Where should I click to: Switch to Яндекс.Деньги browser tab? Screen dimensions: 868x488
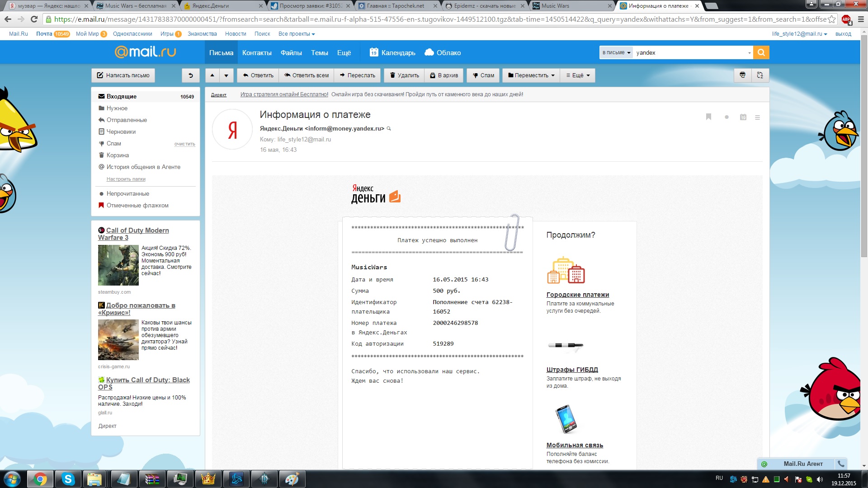[x=221, y=6]
